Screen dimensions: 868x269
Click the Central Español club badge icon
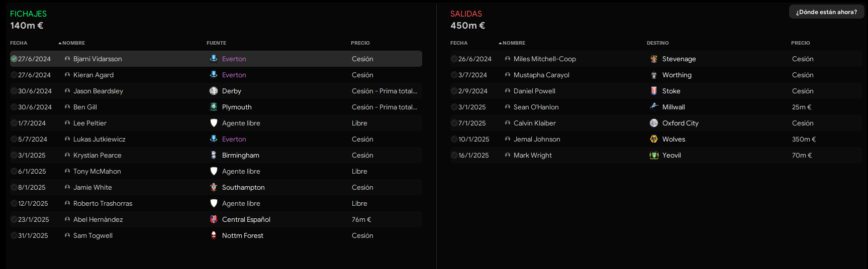tap(214, 219)
